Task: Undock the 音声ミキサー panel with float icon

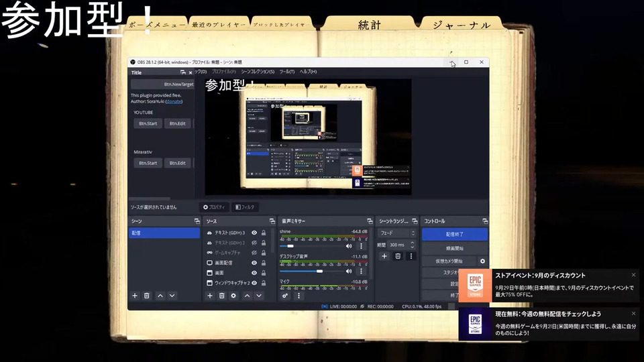Action: [370, 221]
